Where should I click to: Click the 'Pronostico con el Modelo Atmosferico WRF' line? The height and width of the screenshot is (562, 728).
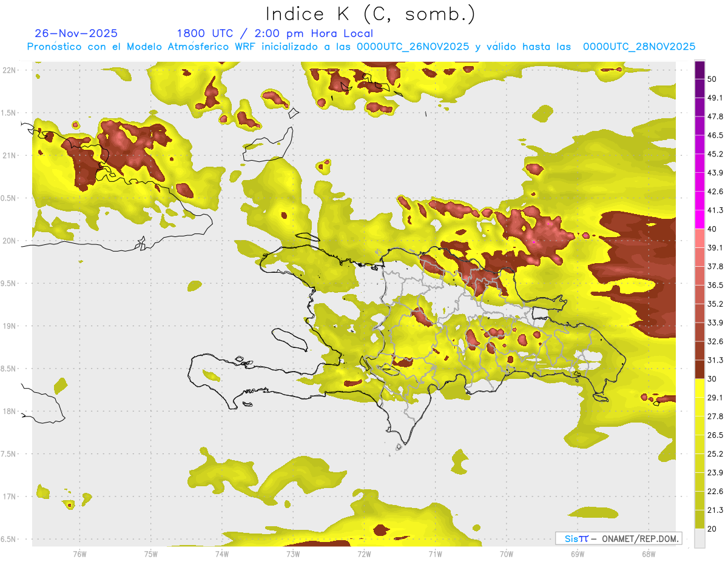click(361, 47)
